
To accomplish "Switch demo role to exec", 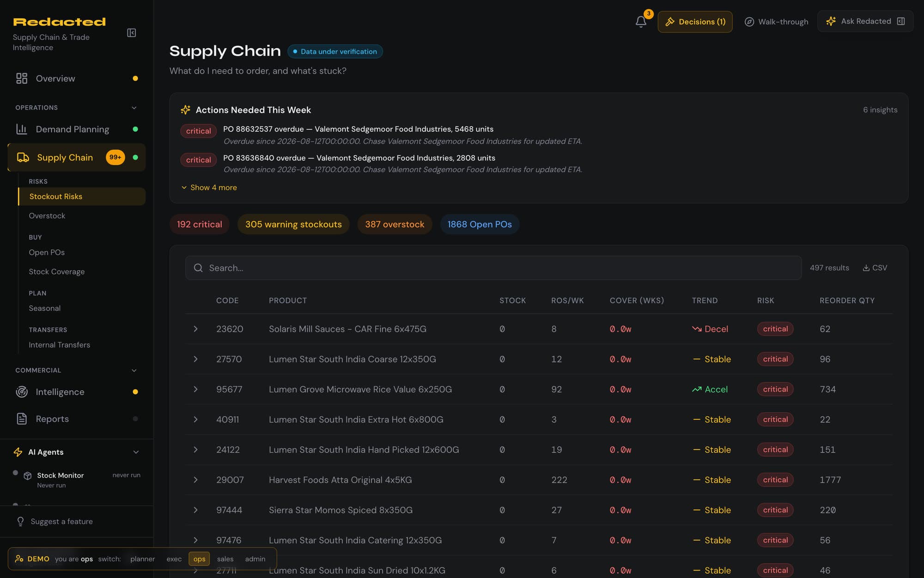I will [x=174, y=559].
